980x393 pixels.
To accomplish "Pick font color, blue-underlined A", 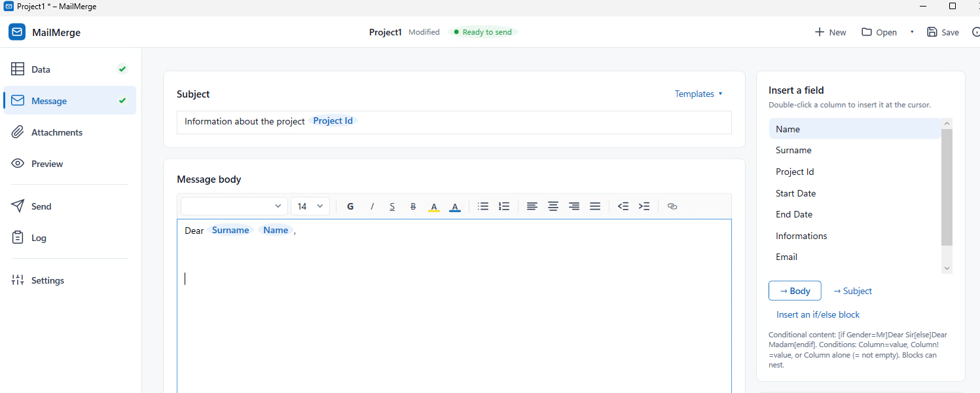I will [455, 206].
